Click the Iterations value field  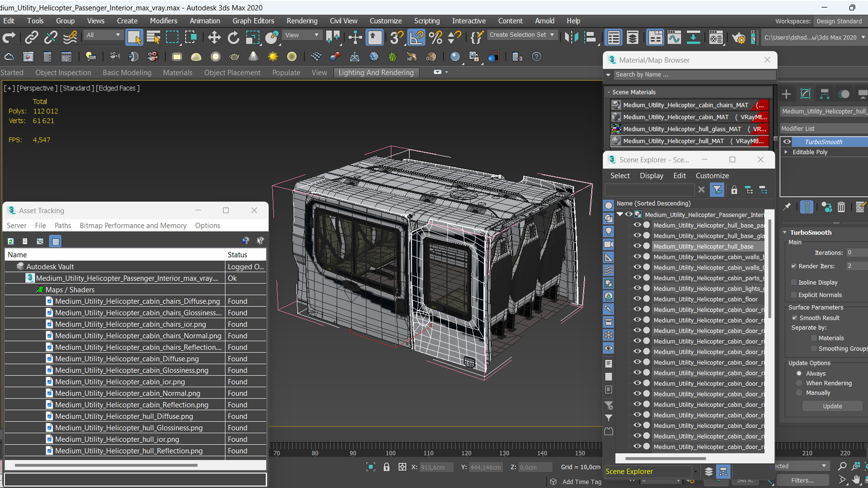pyautogui.click(x=857, y=253)
